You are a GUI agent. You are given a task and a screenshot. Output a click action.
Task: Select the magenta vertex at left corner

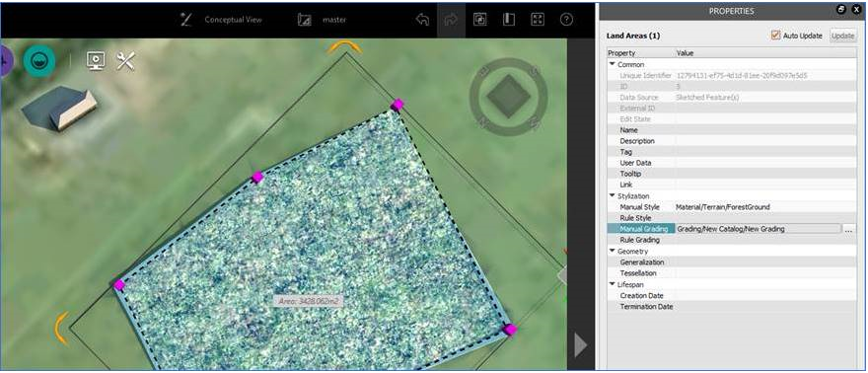tap(119, 285)
